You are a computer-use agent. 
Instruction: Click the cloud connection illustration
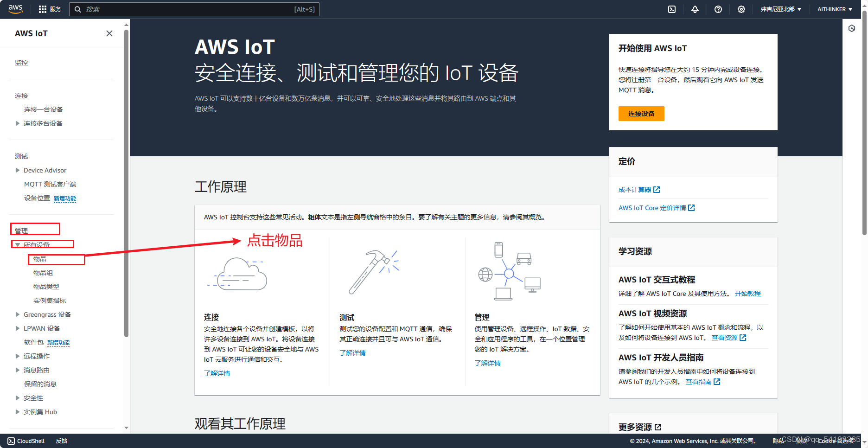point(237,274)
